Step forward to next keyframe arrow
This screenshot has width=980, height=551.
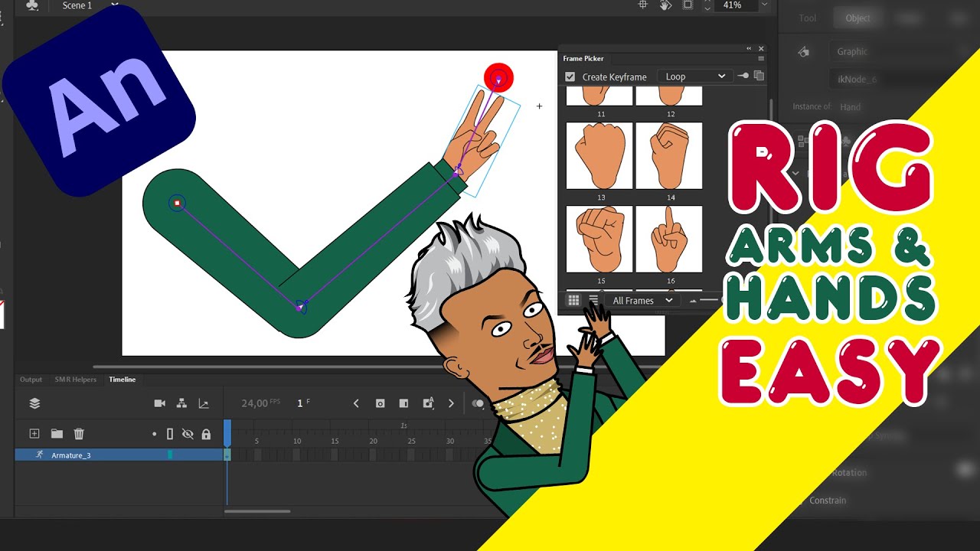coord(451,403)
